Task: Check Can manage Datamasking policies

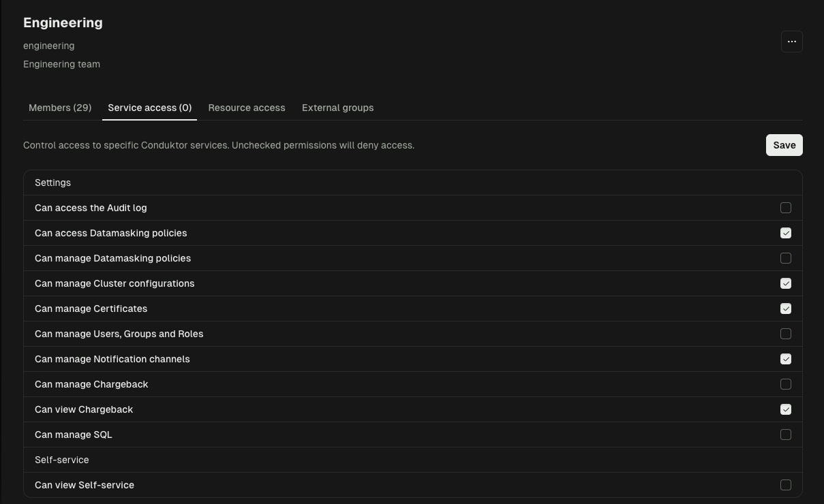Action: click(786, 258)
